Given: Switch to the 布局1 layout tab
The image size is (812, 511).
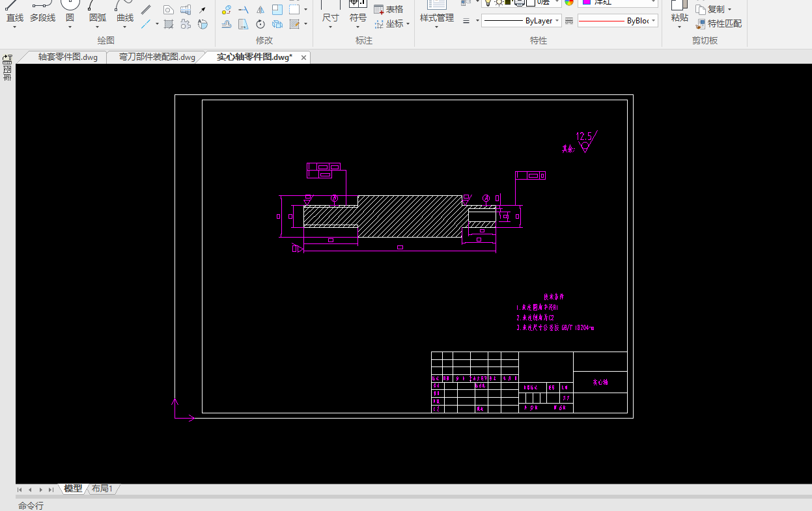Looking at the screenshot, I should tap(102, 489).
